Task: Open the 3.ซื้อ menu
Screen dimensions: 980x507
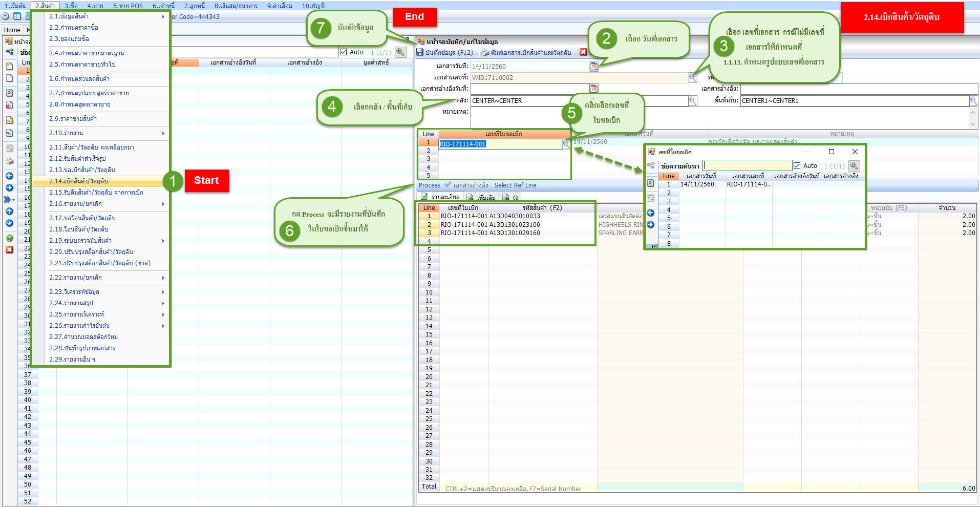Action: coord(71,6)
